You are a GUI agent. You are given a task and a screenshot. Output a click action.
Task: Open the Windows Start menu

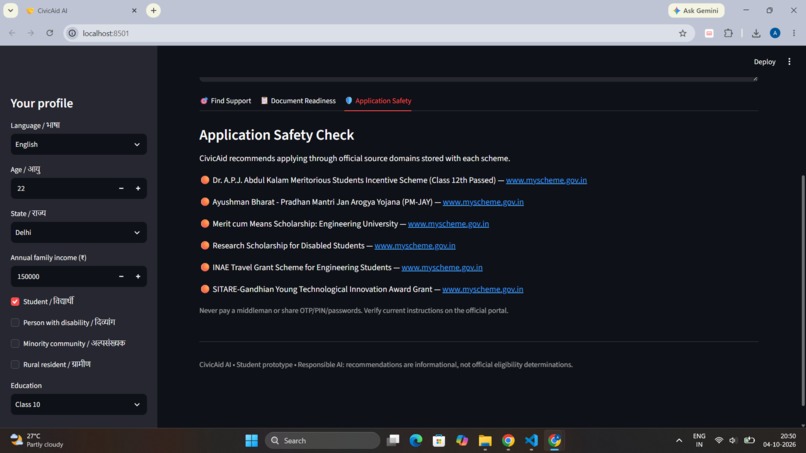click(x=251, y=441)
